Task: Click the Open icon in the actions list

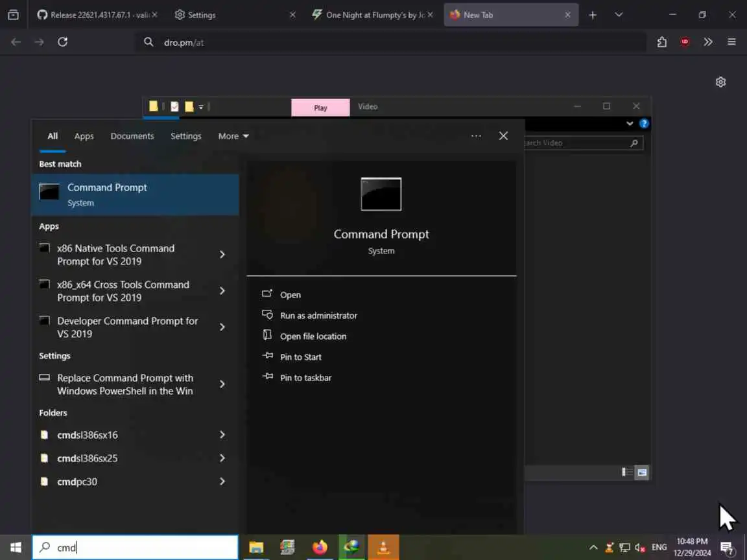Action: click(x=267, y=294)
